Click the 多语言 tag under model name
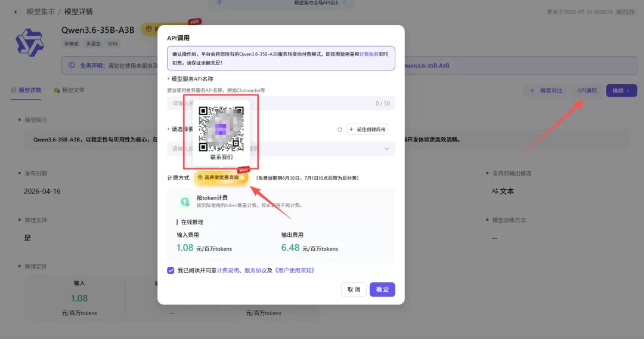644x339 pixels. (93, 44)
